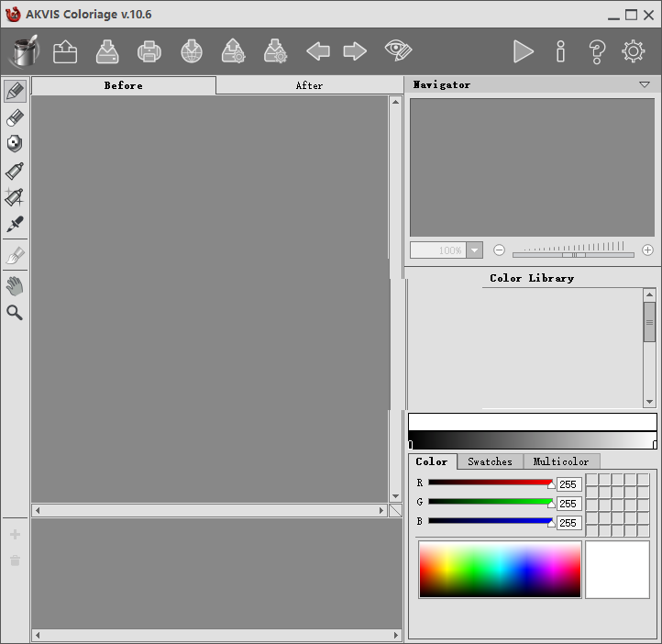Open the zoom percentage dropdown
662x644 pixels.
point(474,250)
